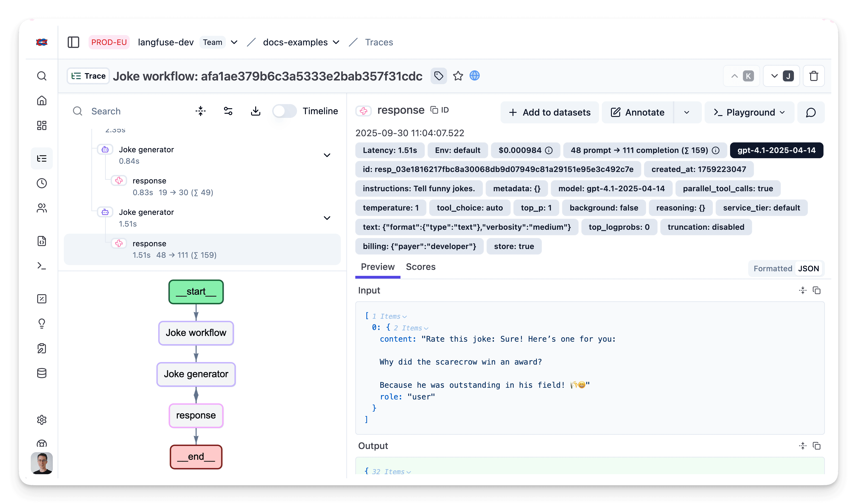Select the Preview tab
Image resolution: width=857 pixels, height=504 pixels.
tap(378, 267)
